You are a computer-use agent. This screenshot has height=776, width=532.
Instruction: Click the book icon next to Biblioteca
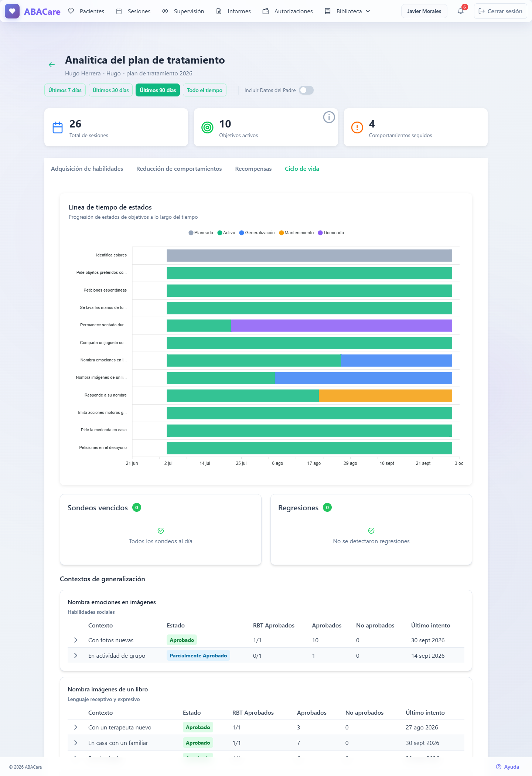[x=328, y=11]
